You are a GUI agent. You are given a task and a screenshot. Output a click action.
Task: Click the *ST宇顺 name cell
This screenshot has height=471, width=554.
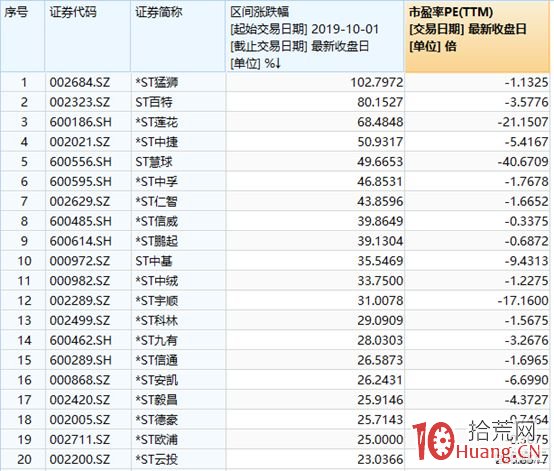tap(157, 301)
